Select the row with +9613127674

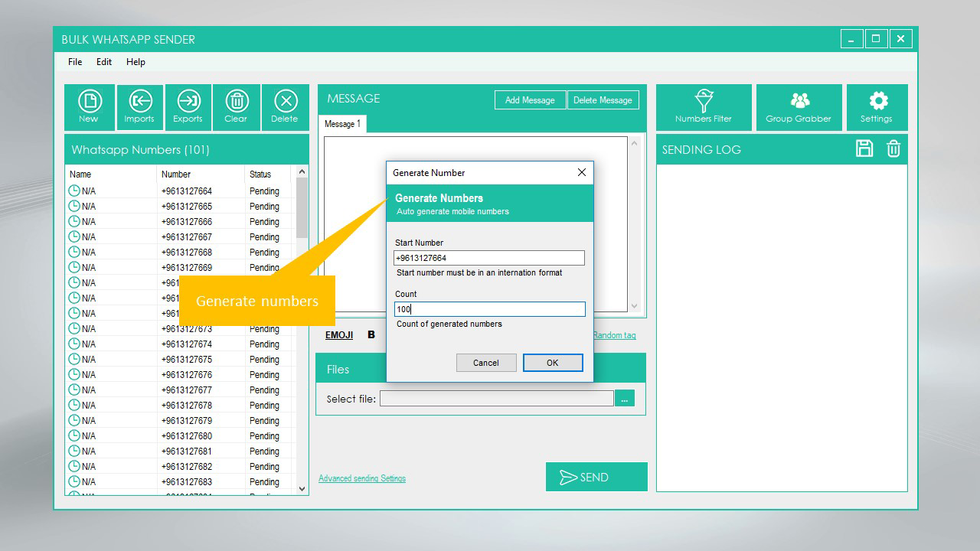[180, 344]
